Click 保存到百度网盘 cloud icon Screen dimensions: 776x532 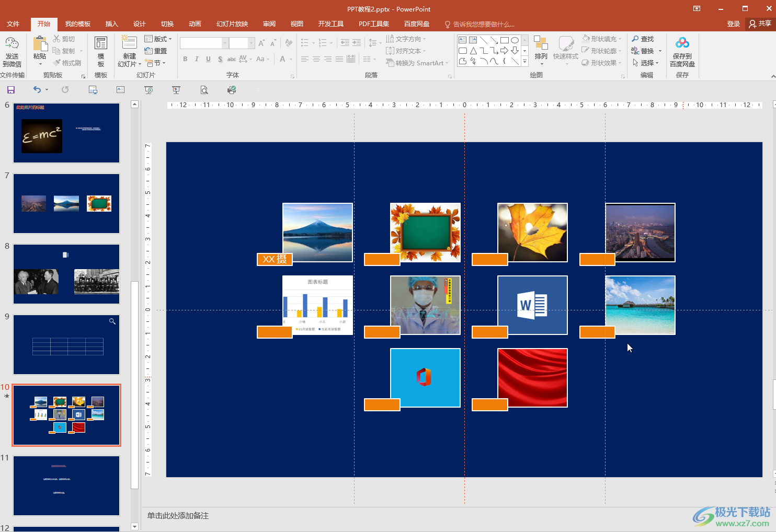[682, 43]
